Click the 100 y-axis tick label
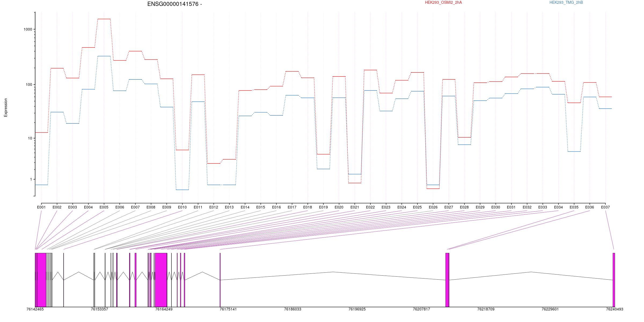 [29, 85]
